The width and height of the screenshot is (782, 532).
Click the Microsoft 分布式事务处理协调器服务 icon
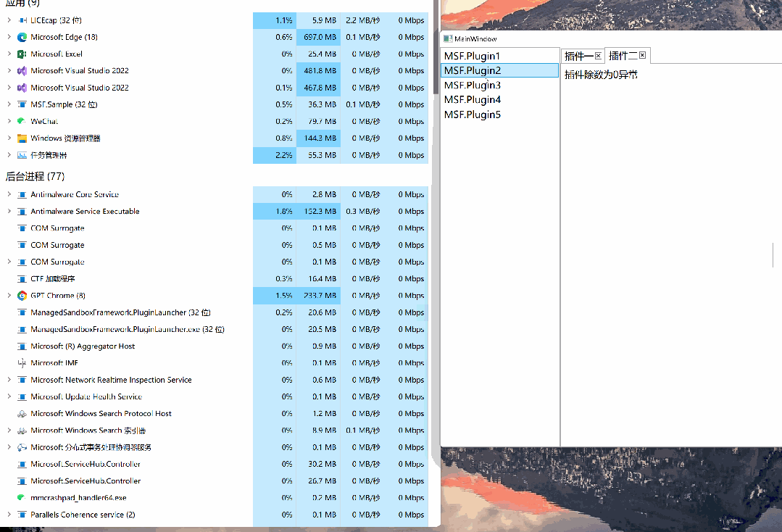click(22, 447)
